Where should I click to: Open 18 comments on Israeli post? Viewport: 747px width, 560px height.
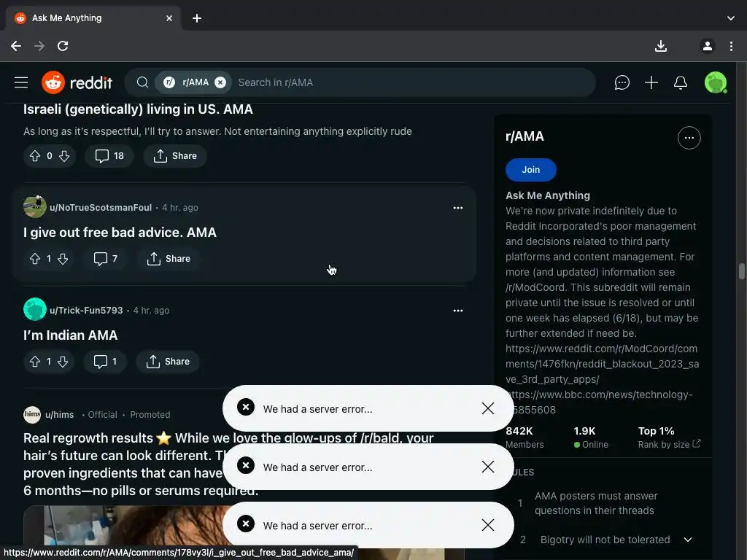pyautogui.click(x=109, y=156)
